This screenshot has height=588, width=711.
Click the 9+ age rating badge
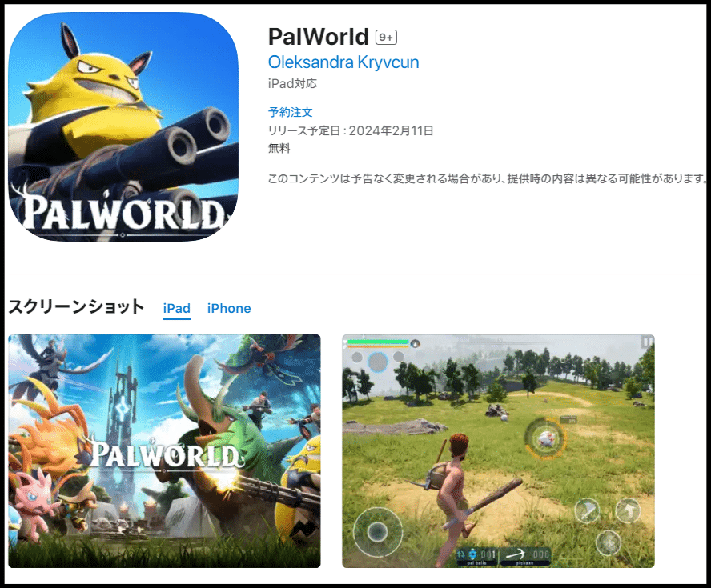click(387, 37)
